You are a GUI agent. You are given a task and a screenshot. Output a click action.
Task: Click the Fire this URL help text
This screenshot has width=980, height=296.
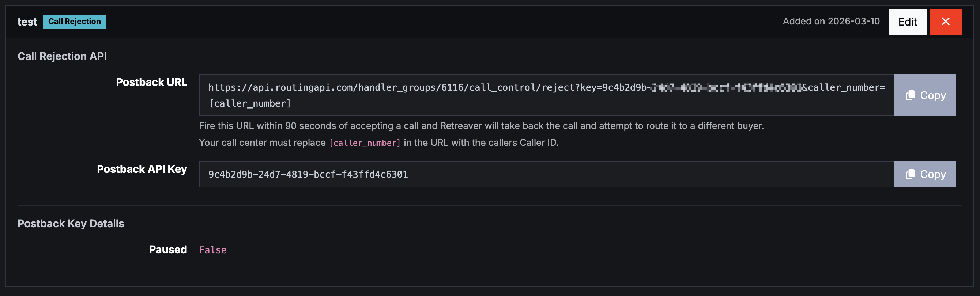[x=481, y=126]
